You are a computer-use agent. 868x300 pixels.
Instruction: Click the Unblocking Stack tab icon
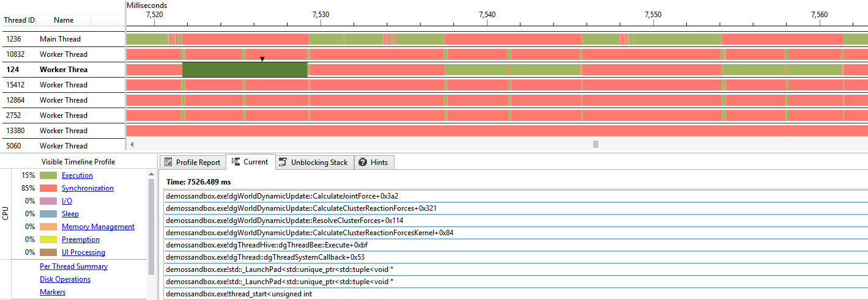[283, 163]
